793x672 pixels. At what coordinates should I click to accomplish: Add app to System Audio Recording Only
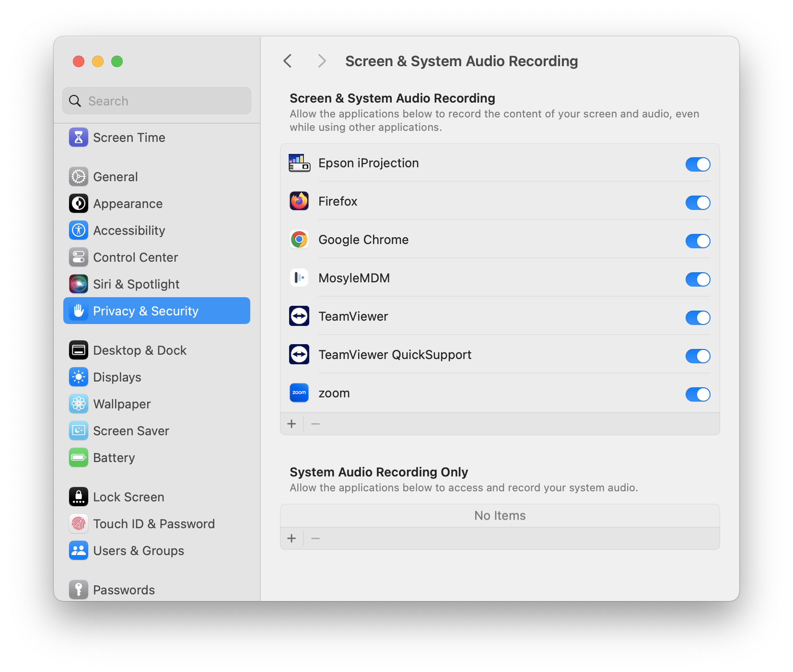pos(292,538)
